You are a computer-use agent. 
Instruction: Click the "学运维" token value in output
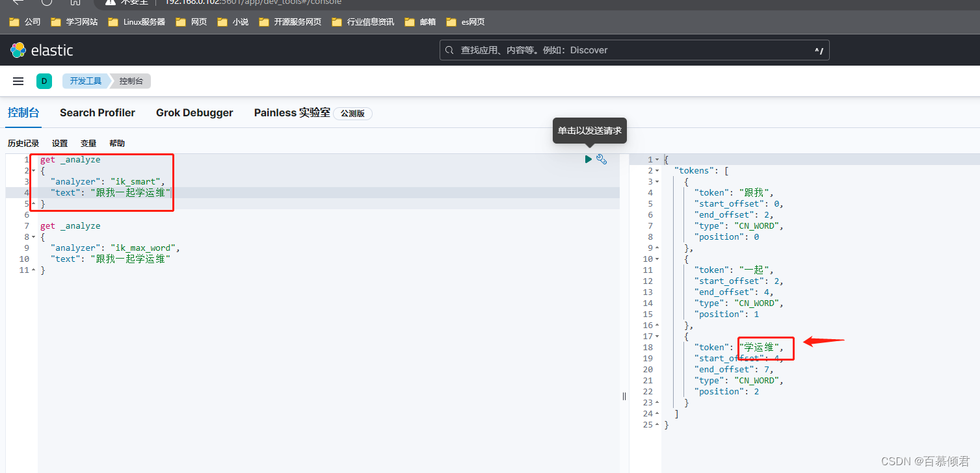(x=760, y=348)
